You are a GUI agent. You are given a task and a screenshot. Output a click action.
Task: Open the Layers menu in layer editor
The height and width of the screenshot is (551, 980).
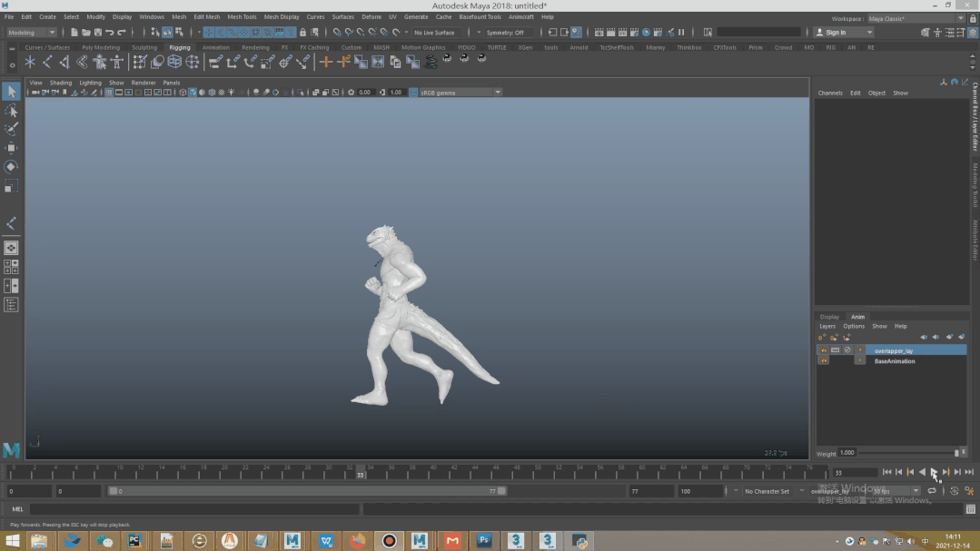click(x=827, y=326)
